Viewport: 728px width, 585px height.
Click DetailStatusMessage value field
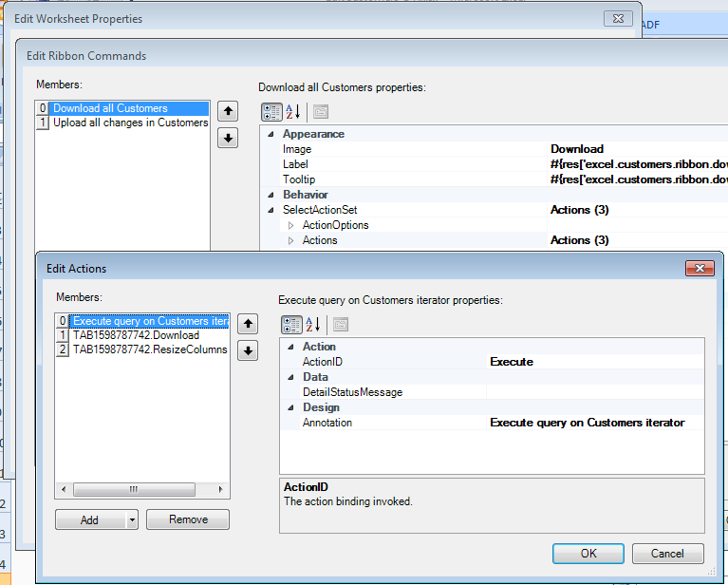(x=595, y=392)
